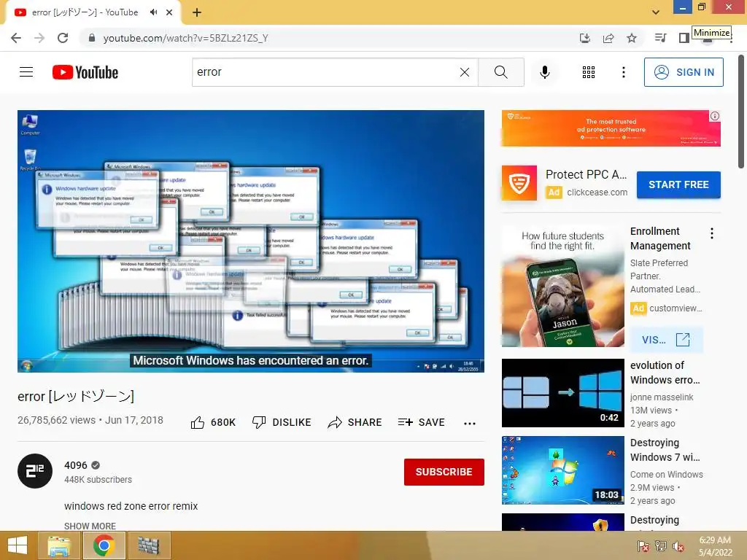Open the Windows Start button
This screenshot has width=747, height=560.
18,545
